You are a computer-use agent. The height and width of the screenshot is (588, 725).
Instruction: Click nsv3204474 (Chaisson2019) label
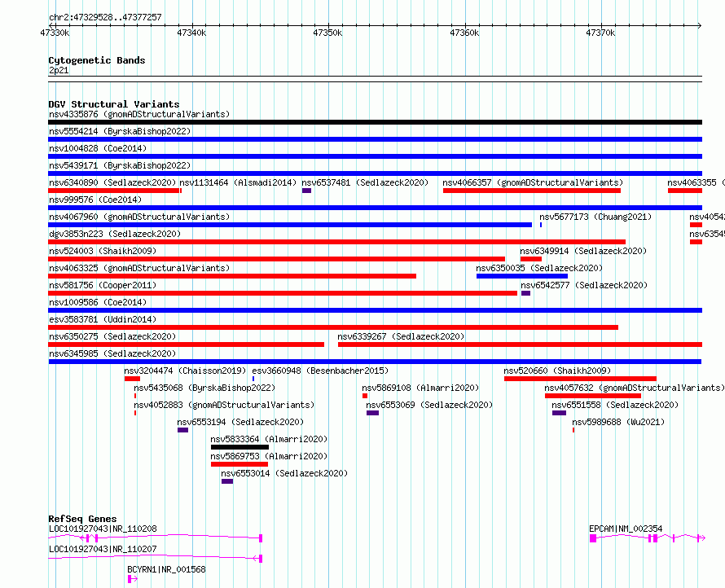[x=185, y=371]
